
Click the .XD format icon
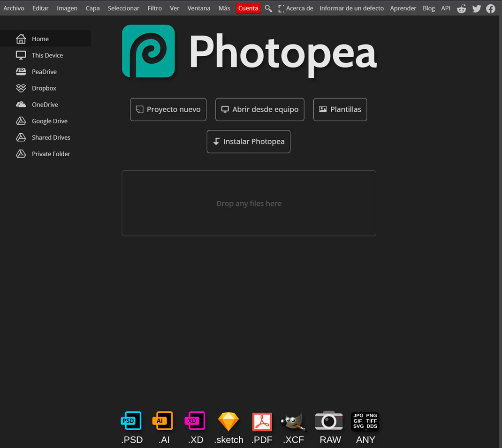[x=195, y=420]
